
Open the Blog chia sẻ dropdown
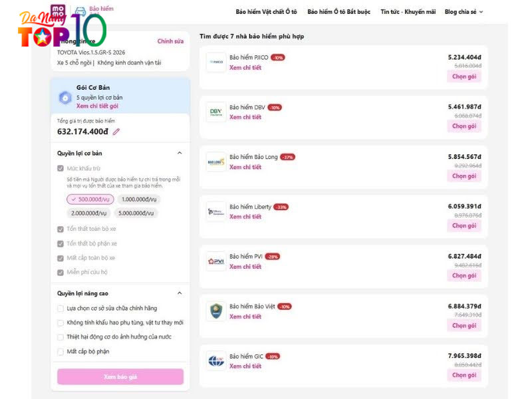coord(464,12)
